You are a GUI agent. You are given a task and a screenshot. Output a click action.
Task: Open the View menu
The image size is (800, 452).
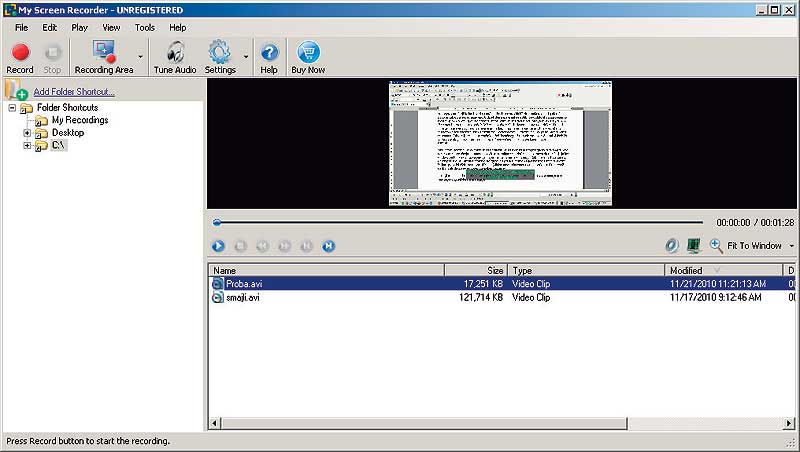(111, 28)
